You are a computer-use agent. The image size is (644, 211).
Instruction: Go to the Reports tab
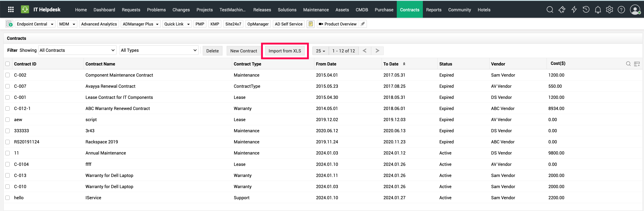pyautogui.click(x=434, y=9)
